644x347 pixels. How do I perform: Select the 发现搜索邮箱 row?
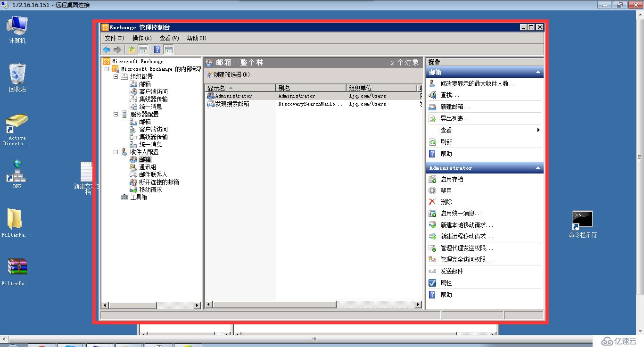pos(314,104)
